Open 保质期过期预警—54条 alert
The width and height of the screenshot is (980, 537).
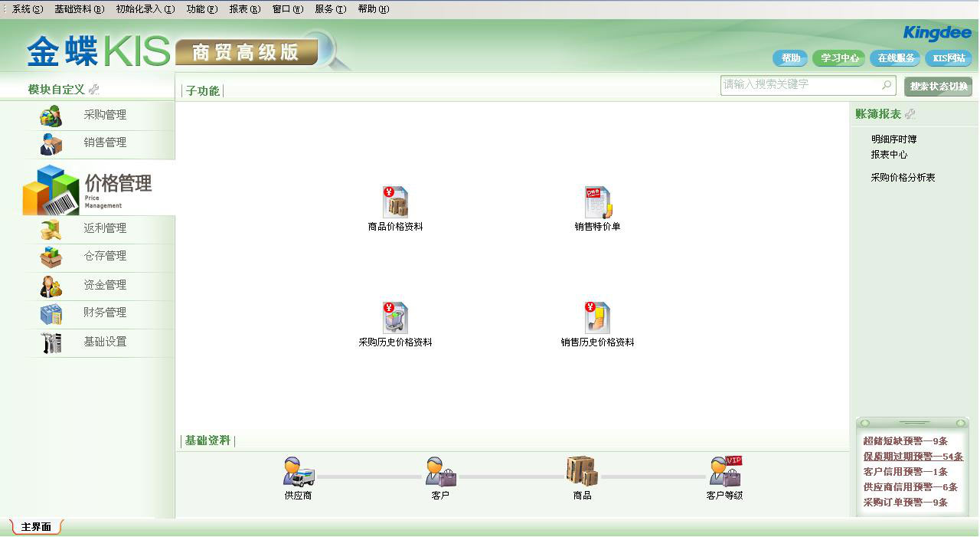[913, 457]
